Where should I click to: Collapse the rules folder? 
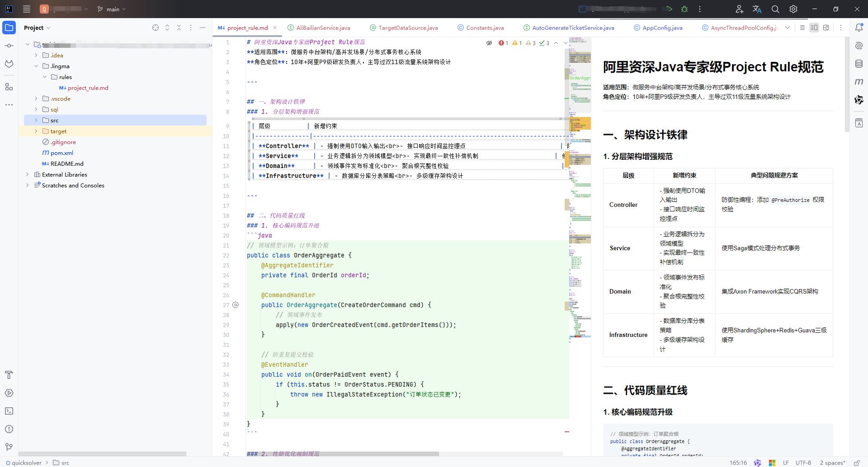(45, 77)
